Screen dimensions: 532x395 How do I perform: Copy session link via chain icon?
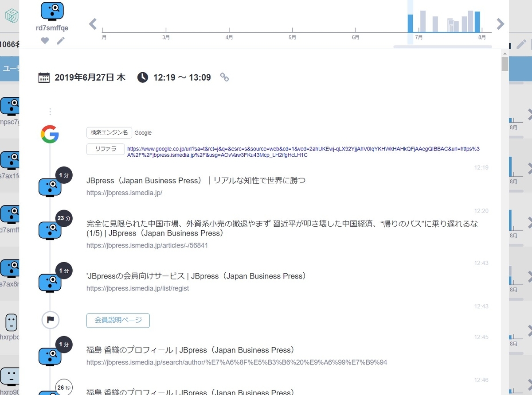(225, 77)
